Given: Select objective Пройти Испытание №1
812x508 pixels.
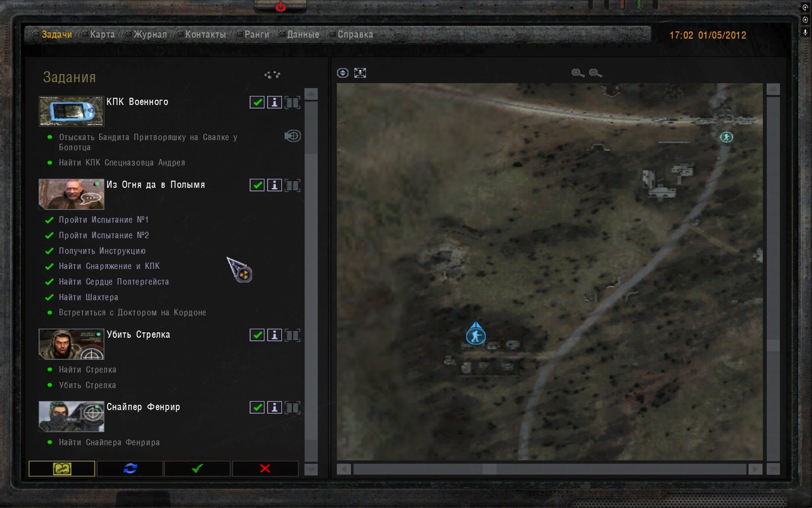Looking at the screenshot, I should click(x=103, y=220).
